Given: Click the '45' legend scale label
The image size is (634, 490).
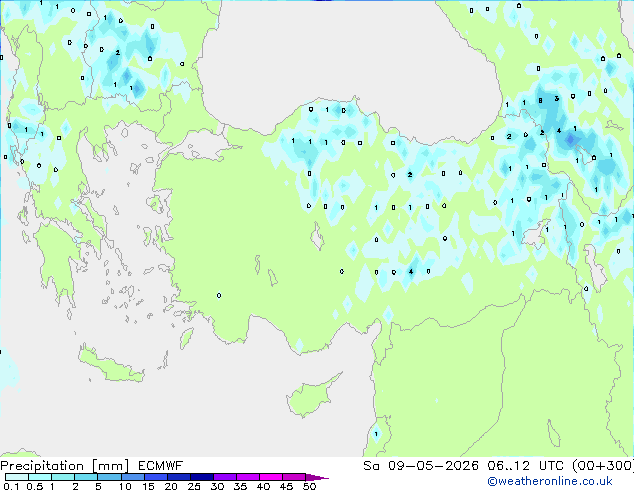Looking at the screenshot, I should 286,486.
